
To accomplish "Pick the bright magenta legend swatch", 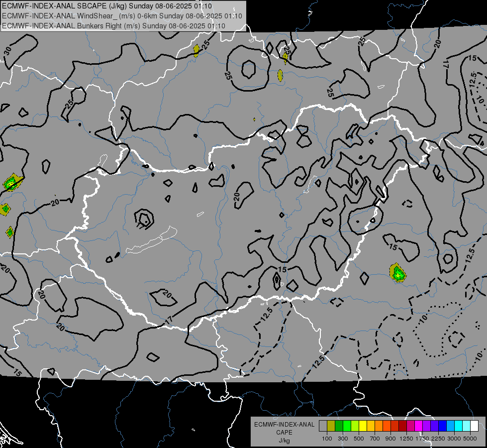I will [419, 426].
